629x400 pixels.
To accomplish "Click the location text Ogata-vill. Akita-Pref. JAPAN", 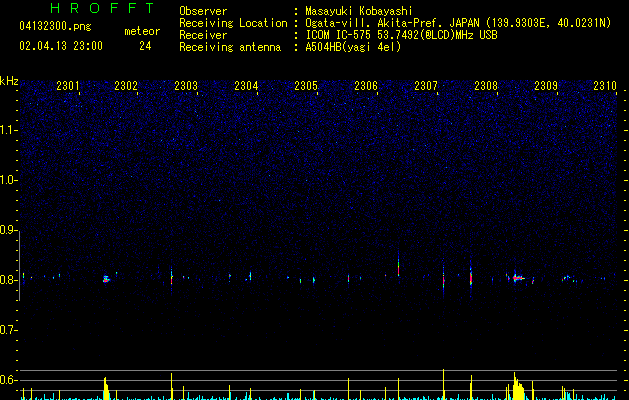I will (392, 23).
